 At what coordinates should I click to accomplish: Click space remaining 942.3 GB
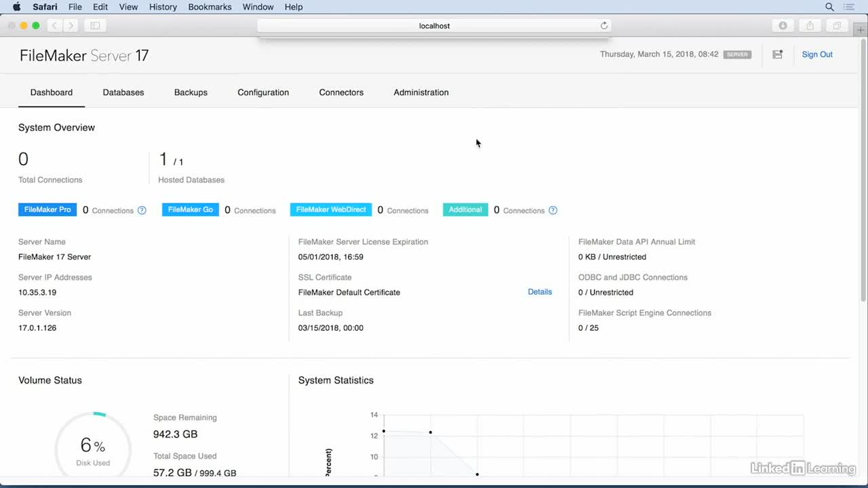point(176,434)
